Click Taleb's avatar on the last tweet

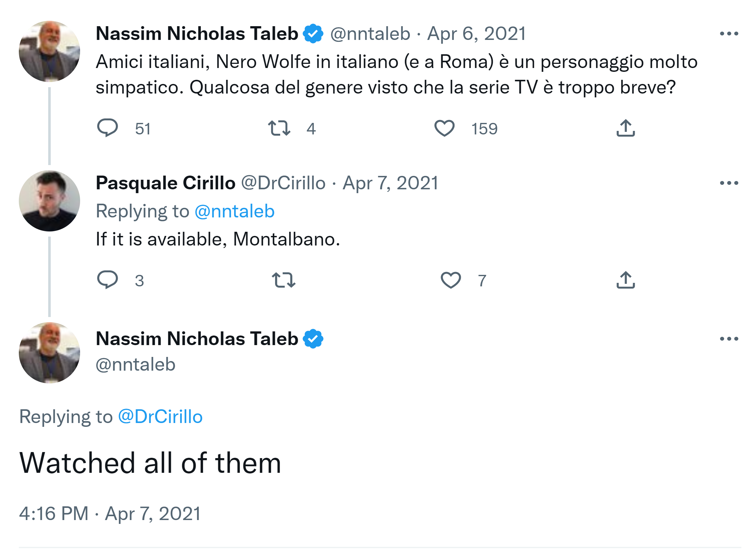49,352
